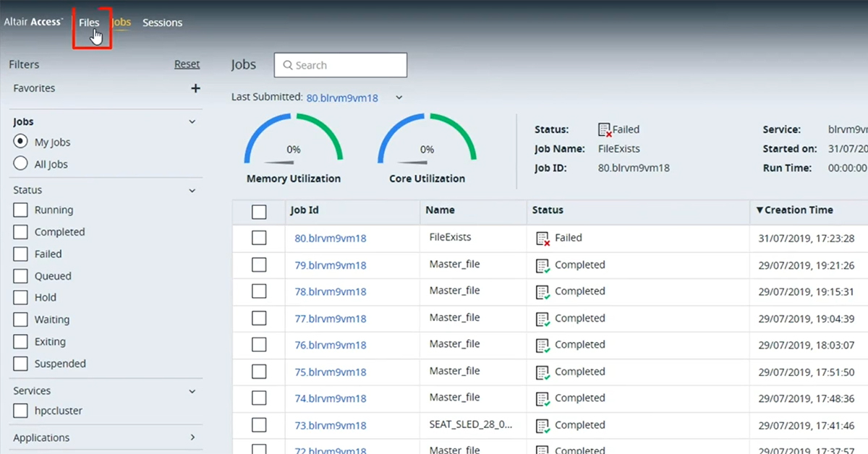Enable the Failed status filter

[x=21, y=254]
